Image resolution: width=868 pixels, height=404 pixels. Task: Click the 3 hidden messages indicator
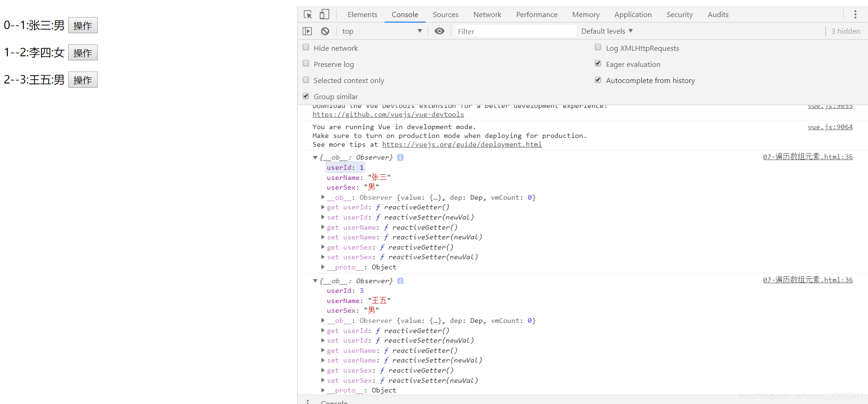(845, 31)
